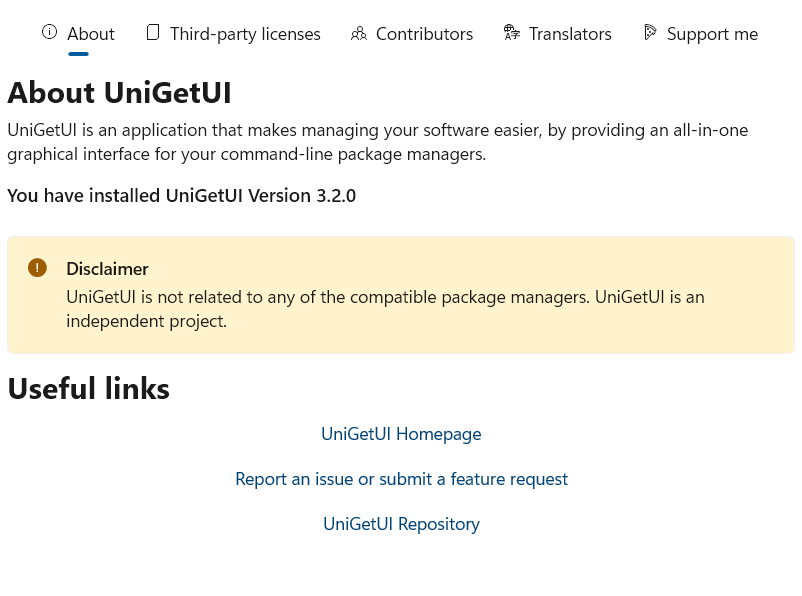Screen dimensions: 802x596
Task: Click the translation icon beside Translators
Action: click(x=511, y=31)
